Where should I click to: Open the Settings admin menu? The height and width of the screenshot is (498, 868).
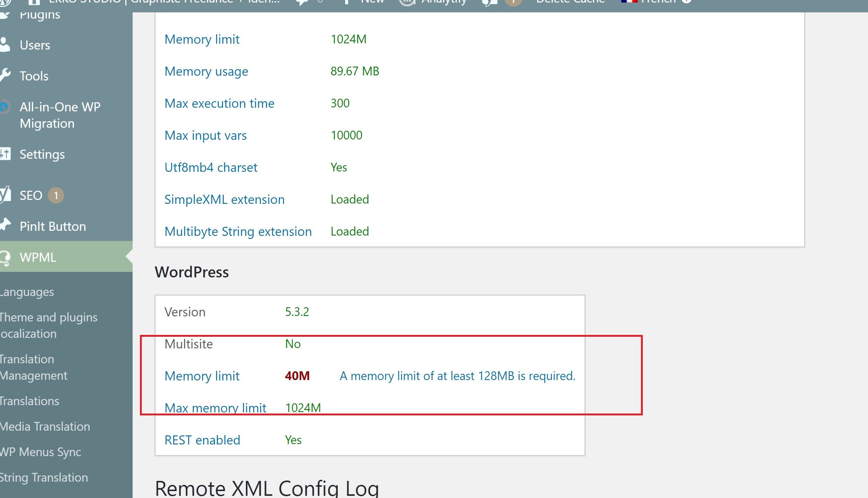click(42, 154)
